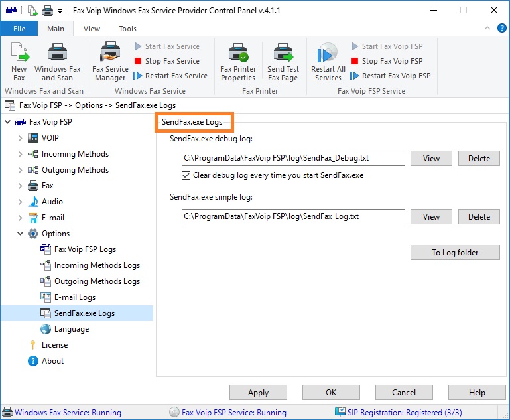Open Fax Voip FSP Logs
510x420 pixels.
78,249
